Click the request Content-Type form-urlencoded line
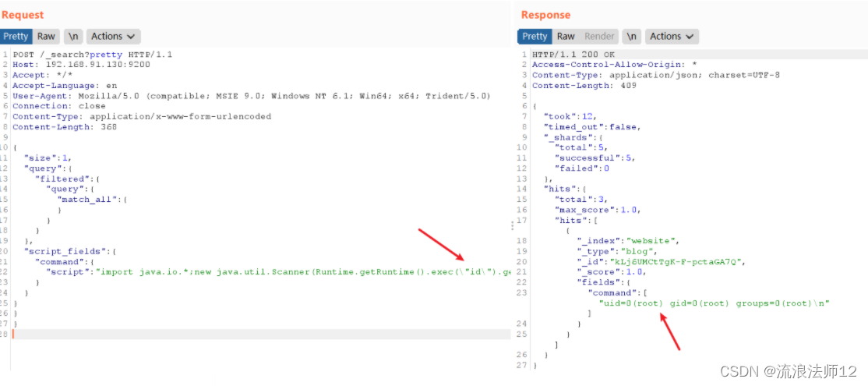The image size is (868, 386). click(143, 116)
